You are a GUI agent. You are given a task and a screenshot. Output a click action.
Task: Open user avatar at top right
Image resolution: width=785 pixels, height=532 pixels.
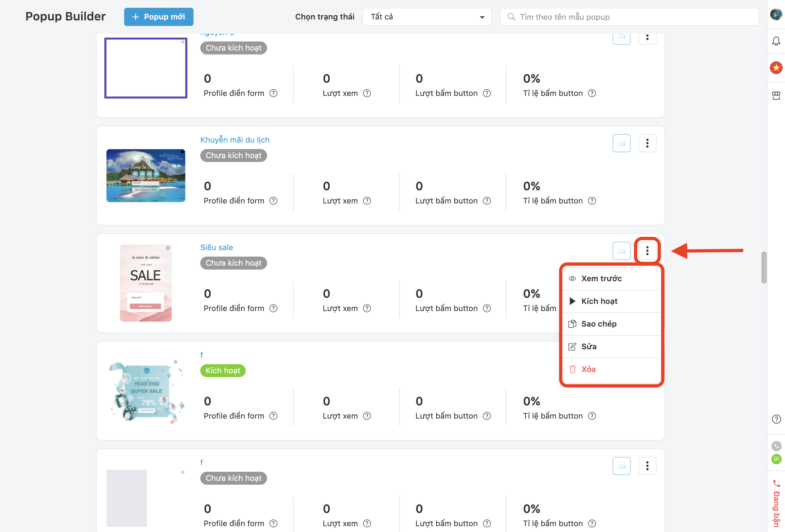[x=776, y=15]
